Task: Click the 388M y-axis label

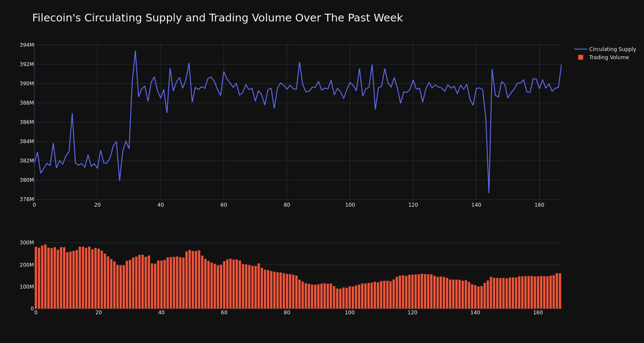Action: [x=27, y=103]
